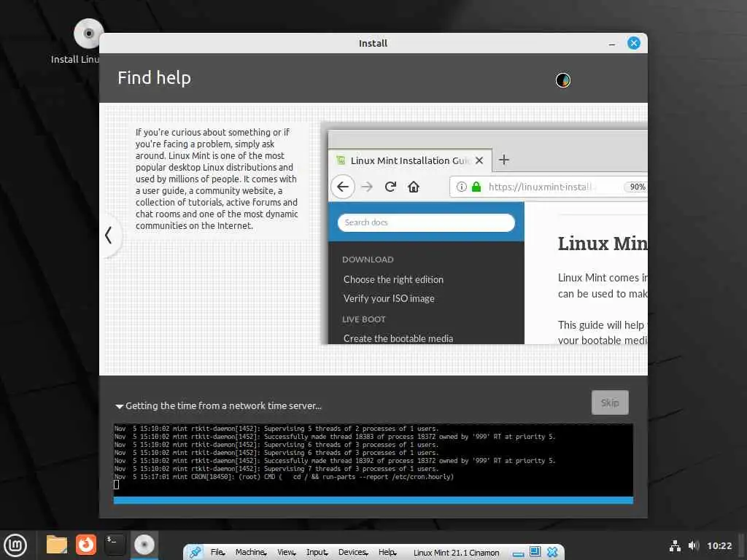747x560 pixels.
Task: Click the busy spinner icon in the header
Action: (x=562, y=80)
